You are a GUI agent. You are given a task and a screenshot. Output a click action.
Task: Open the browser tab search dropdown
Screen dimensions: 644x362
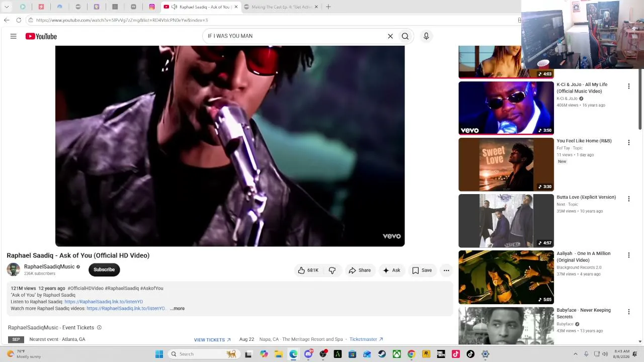[7, 7]
